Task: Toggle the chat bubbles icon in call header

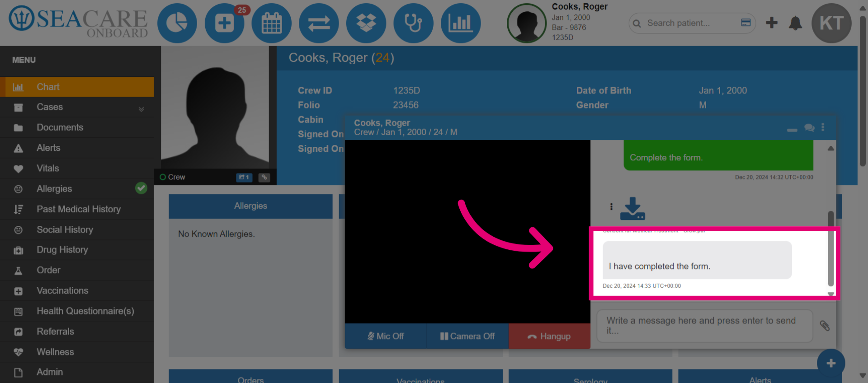Action: (x=809, y=128)
